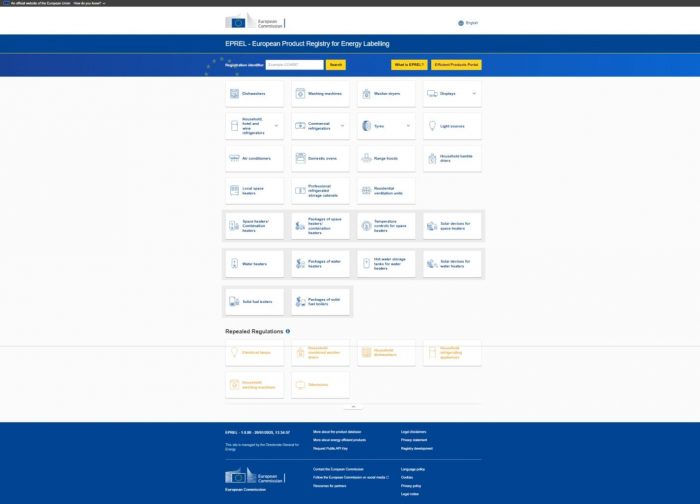Open Packages of solid fuel boilers card
The image size is (700, 504).
[x=320, y=301]
